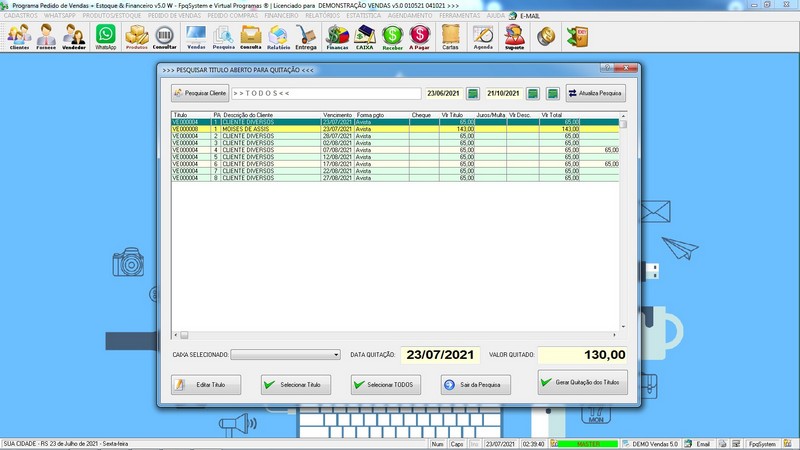The image size is (800, 450).
Task: Click the E-MAIL icon in the menu bar
Action: point(513,16)
